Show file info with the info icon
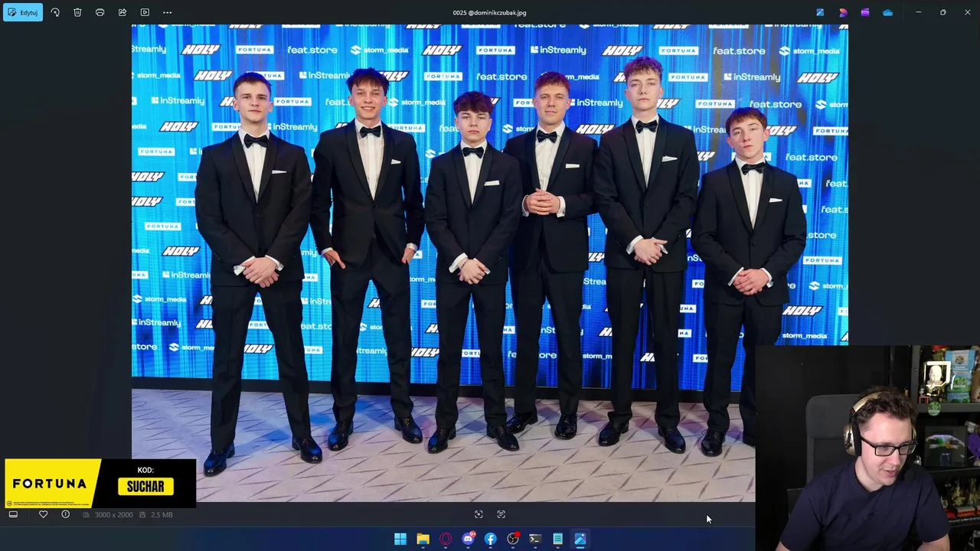Viewport: 980px width, 551px height. (x=65, y=514)
